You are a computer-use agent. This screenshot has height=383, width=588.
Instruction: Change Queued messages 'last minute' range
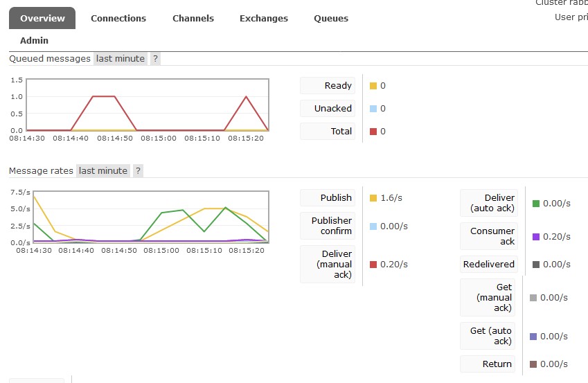click(121, 58)
